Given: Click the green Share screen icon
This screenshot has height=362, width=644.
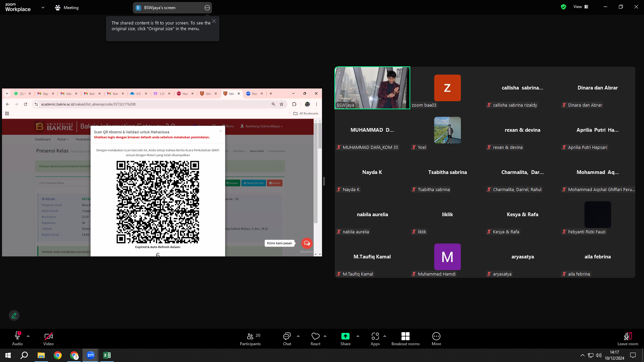Looking at the screenshot, I should point(345,336).
